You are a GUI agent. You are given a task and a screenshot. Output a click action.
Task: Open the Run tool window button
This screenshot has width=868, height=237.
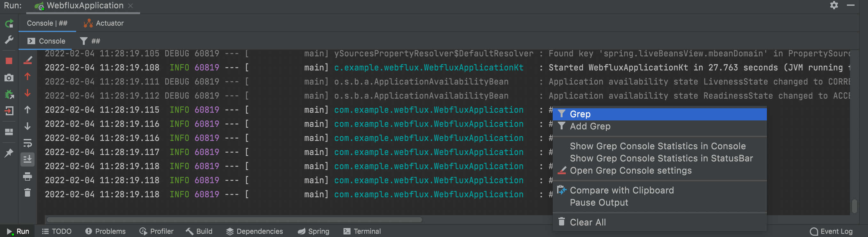tap(18, 231)
